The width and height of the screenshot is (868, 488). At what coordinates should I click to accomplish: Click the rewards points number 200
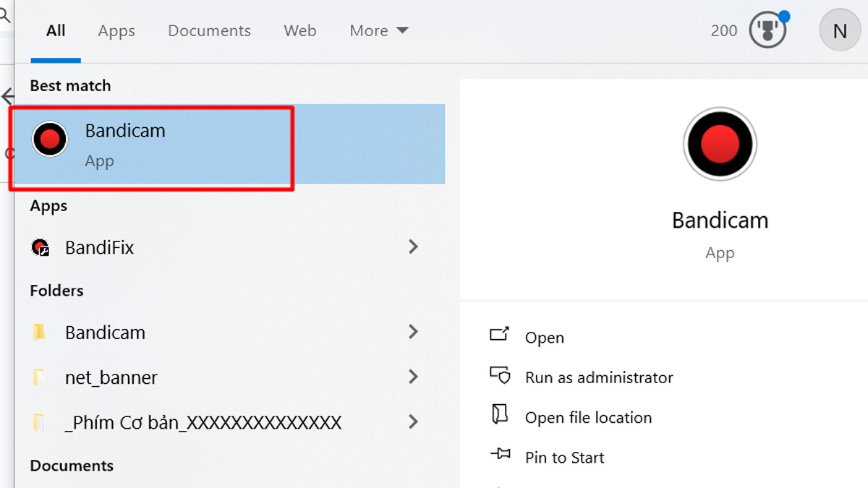(724, 30)
